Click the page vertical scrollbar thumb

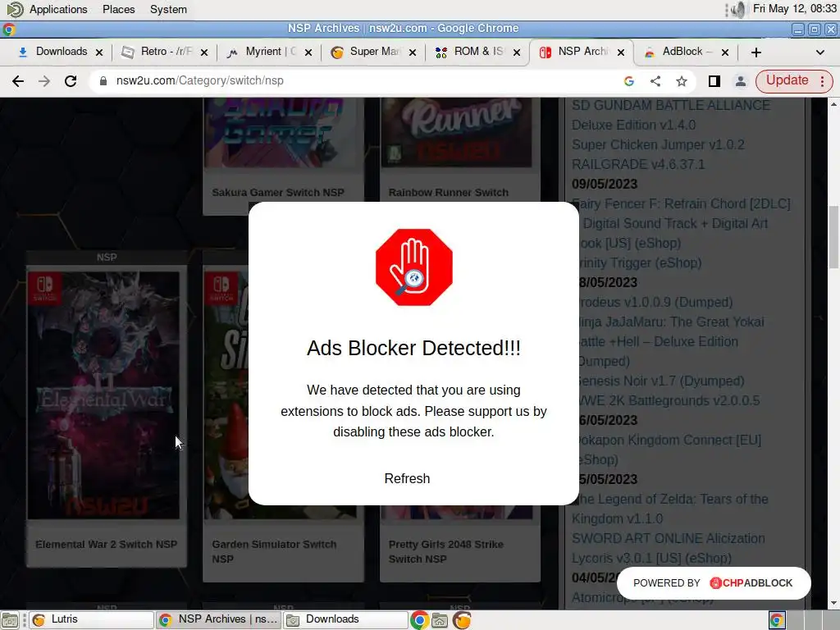833,237
